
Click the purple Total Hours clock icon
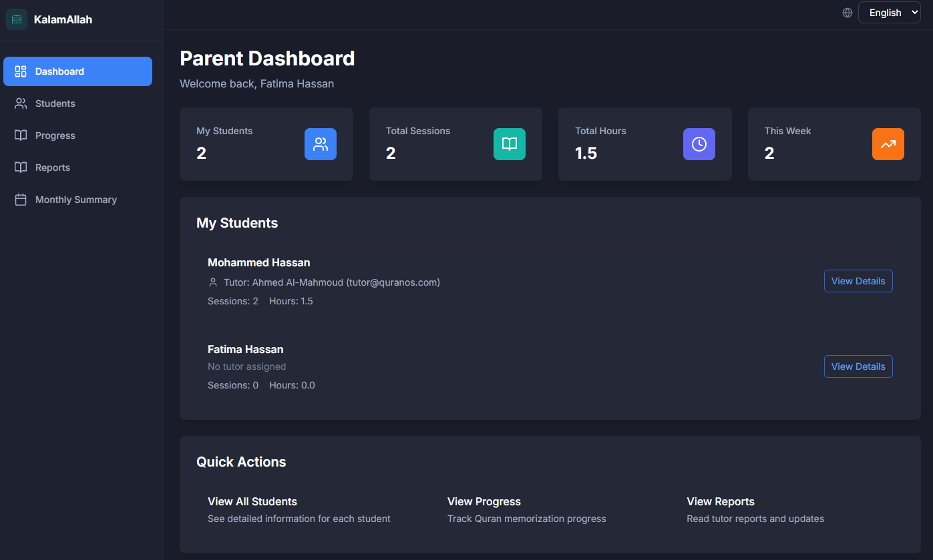point(699,144)
